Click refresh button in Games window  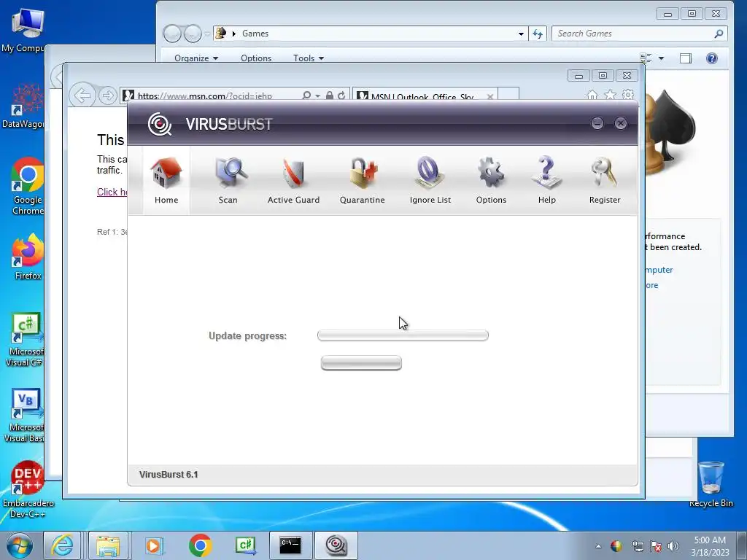click(538, 34)
